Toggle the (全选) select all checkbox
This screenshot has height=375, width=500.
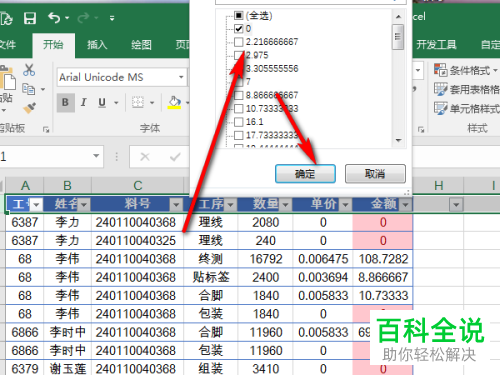(x=239, y=15)
